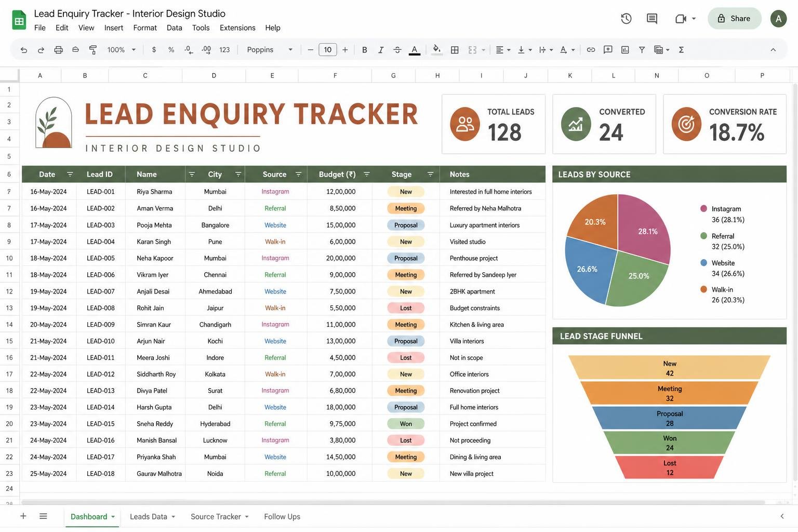Image resolution: width=798 pixels, height=532 pixels.
Task: Switch to the Follow Ups tab
Action: pyautogui.click(x=282, y=516)
